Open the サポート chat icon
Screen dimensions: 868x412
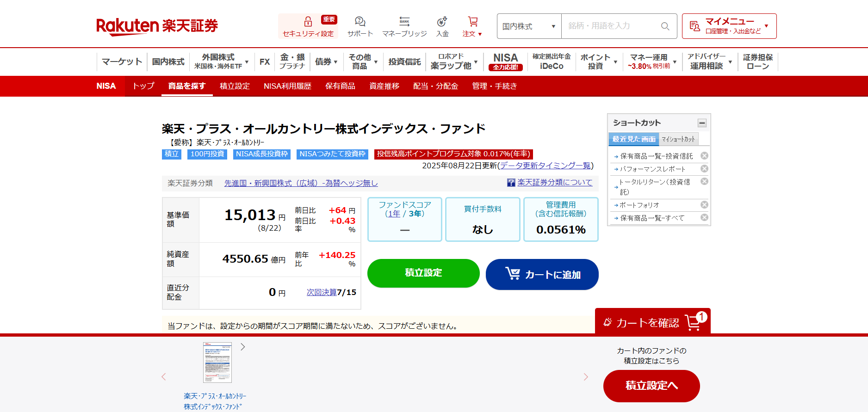pos(360,21)
